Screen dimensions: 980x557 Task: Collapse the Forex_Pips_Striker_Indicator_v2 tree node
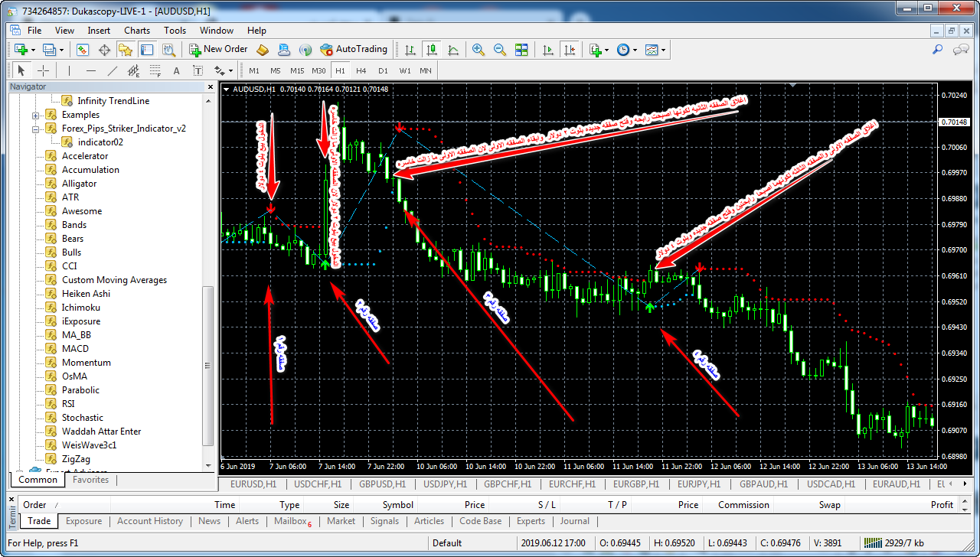[x=36, y=129]
